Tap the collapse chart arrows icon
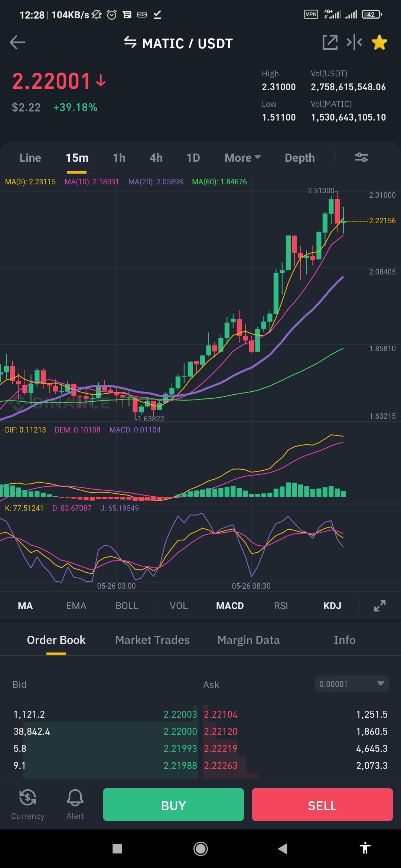Viewport: 401px width, 868px height. [x=354, y=42]
